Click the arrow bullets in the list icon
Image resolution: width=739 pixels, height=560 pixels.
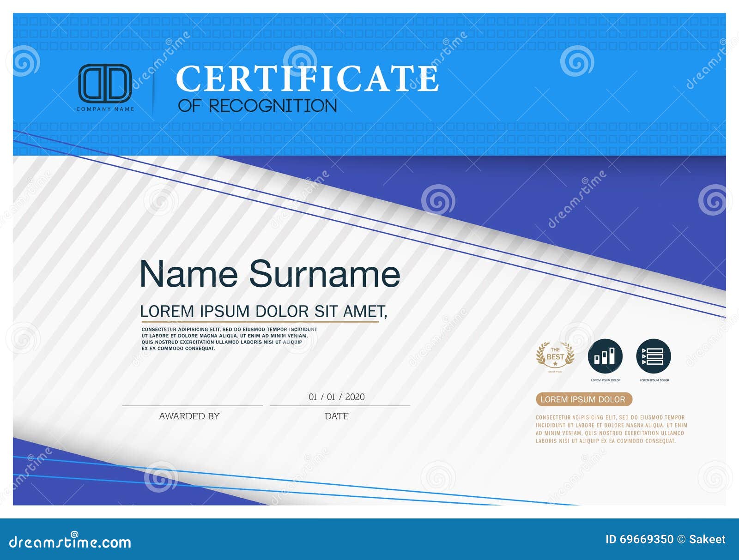[x=643, y=356]
